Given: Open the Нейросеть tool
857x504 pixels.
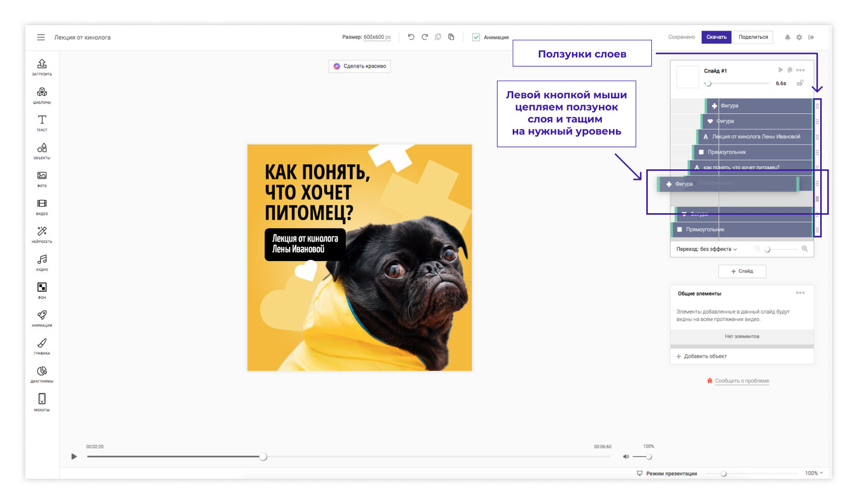Looking at the screenshot, I should (x=42, y=235).
